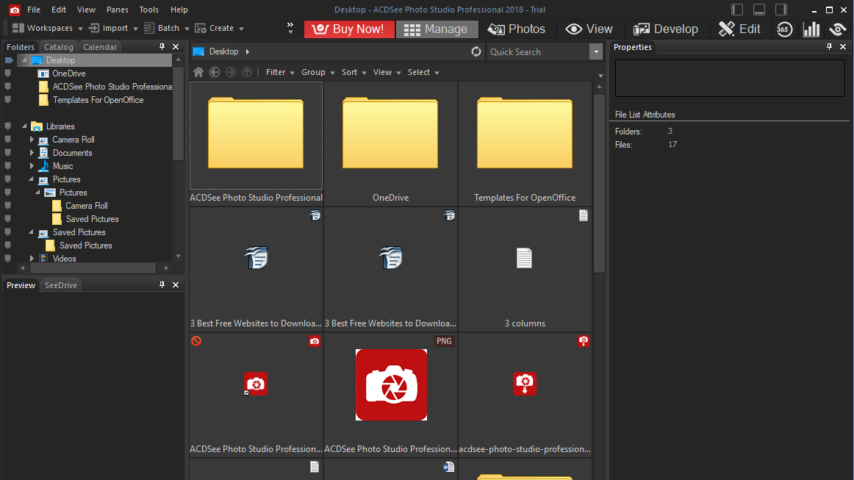854x480 pixels.
Task: Toggle the right pane layout icon
Action: pyautogui.click(x=781, y=9)
